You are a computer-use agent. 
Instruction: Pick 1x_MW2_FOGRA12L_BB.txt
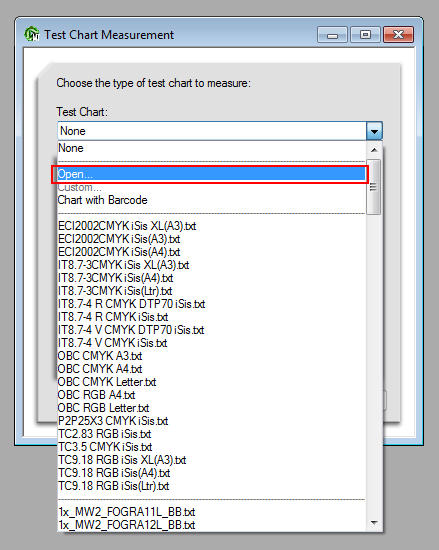tap(211, 525)
